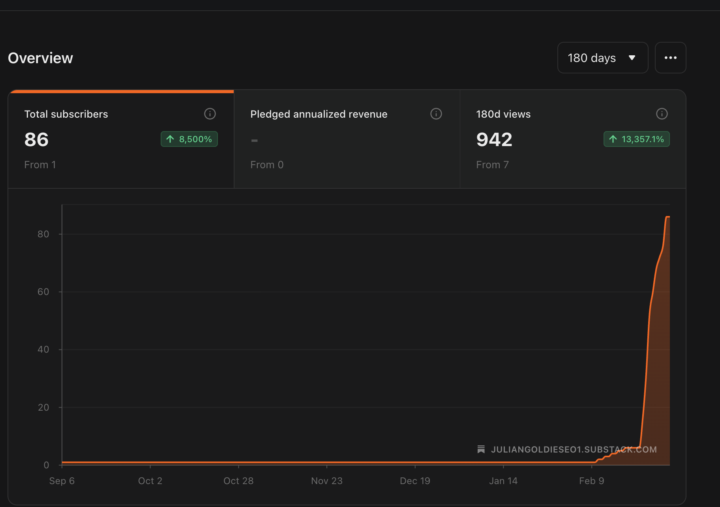Screen dimensions: 720x507
Task: Click the 80 label on the y-axis
Action: [x=43, y=234]
